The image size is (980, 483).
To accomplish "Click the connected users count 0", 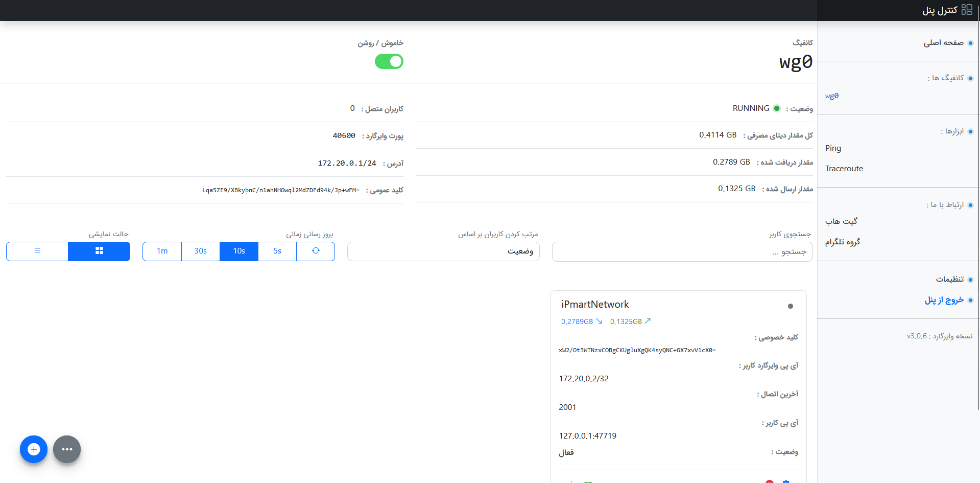I will pyautogui.click(x=352, y=108).
